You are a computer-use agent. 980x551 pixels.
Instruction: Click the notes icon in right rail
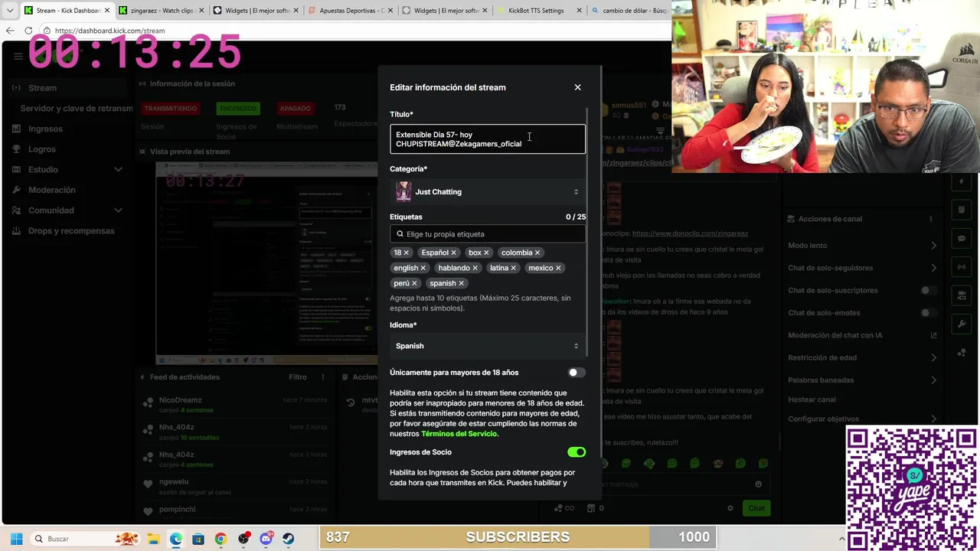pos(962,210)
